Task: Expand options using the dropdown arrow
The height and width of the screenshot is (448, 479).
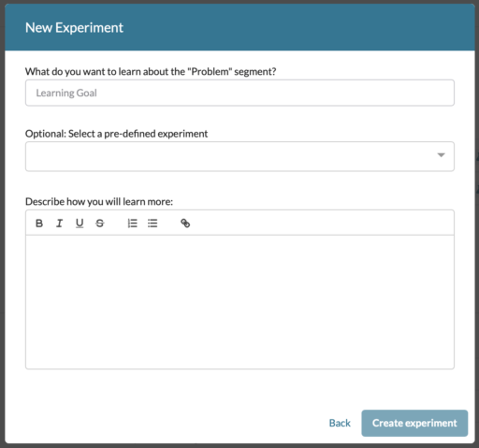Action: [441, 155]
